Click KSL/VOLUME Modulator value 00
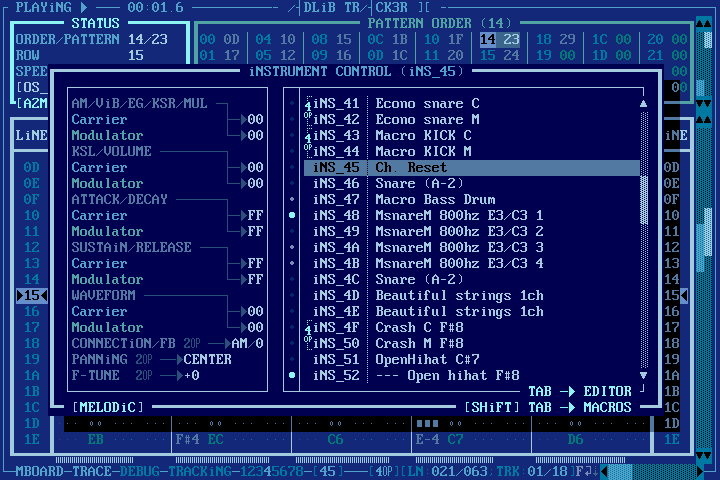 (255, 184)
